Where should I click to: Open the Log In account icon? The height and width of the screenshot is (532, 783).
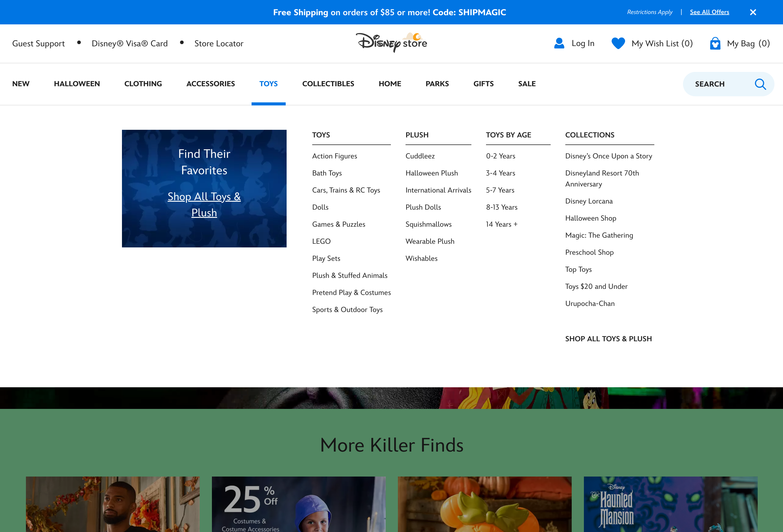pyautogui.click(x=559, y=43)
